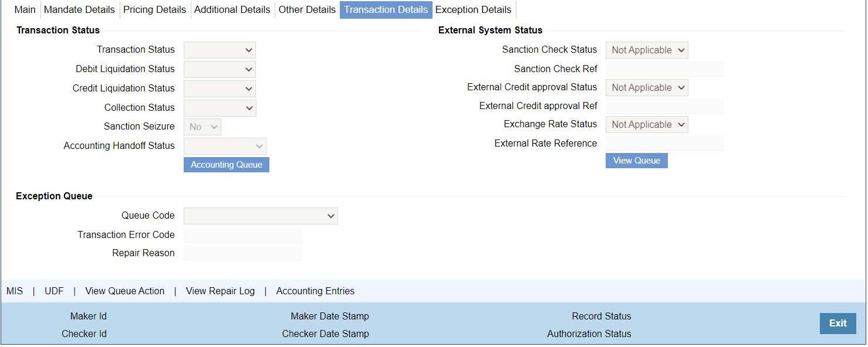
Task: Open the Other Details tab
Action: click(x=307, y=9)
